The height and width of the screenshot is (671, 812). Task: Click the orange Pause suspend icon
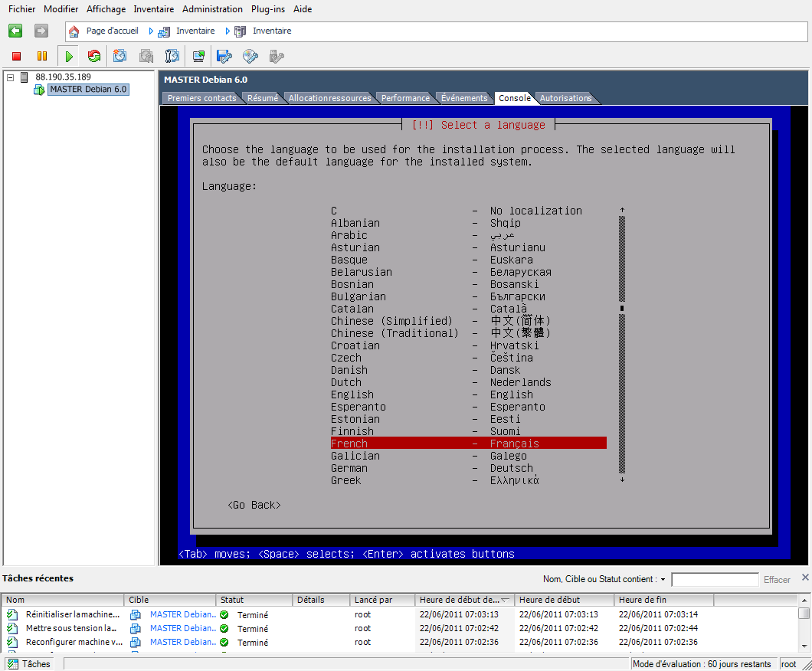42,56
